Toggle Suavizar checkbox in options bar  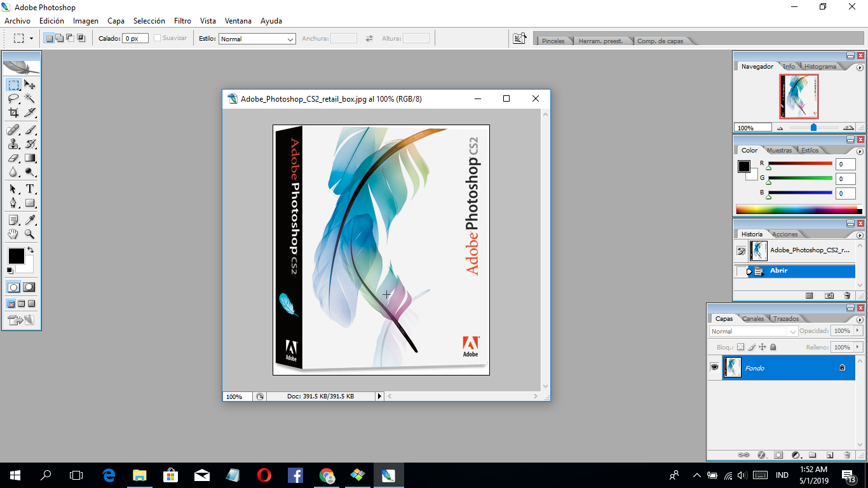click(x=158, y=39)
